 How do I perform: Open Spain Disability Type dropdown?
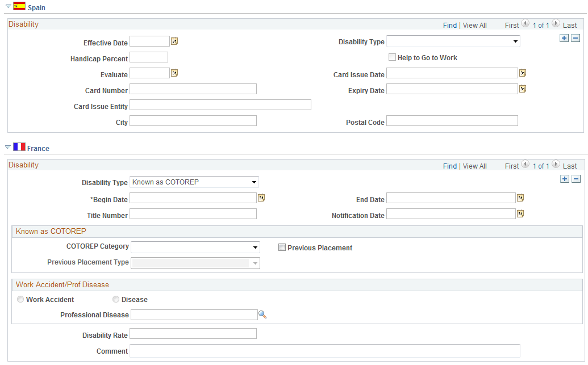(x=453, y=41)
